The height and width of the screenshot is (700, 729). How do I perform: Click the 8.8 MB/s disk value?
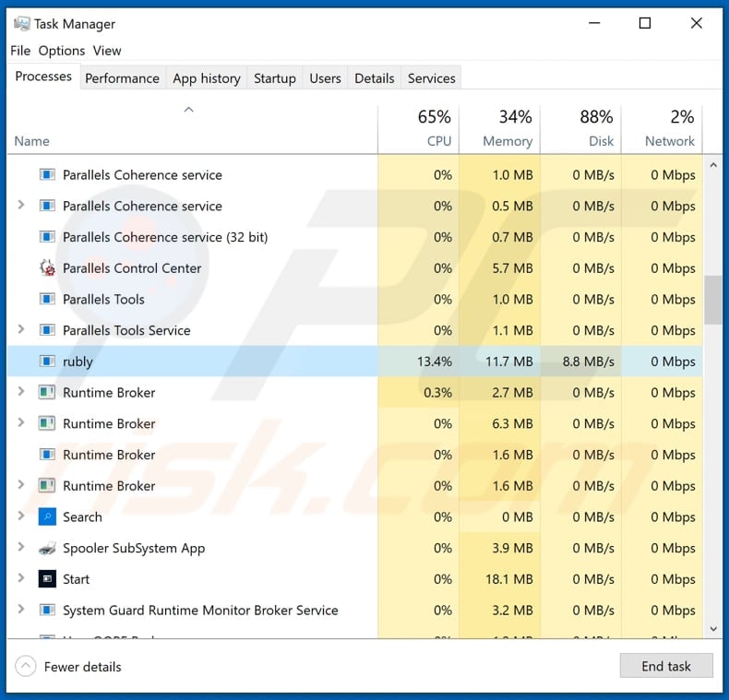pyautogui.click(x=588, y=362)
